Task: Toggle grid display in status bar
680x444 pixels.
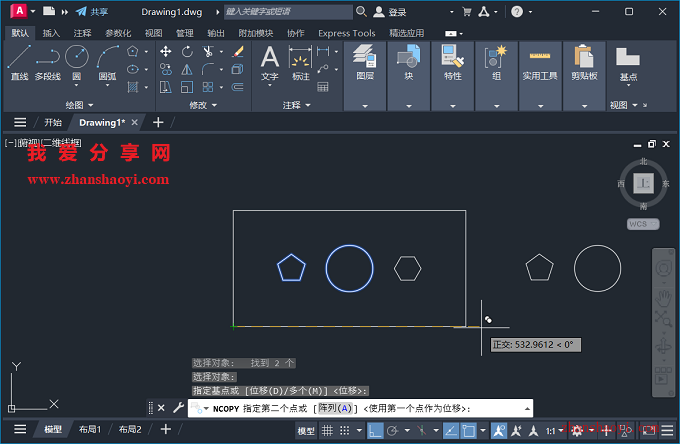Action: 327,431
